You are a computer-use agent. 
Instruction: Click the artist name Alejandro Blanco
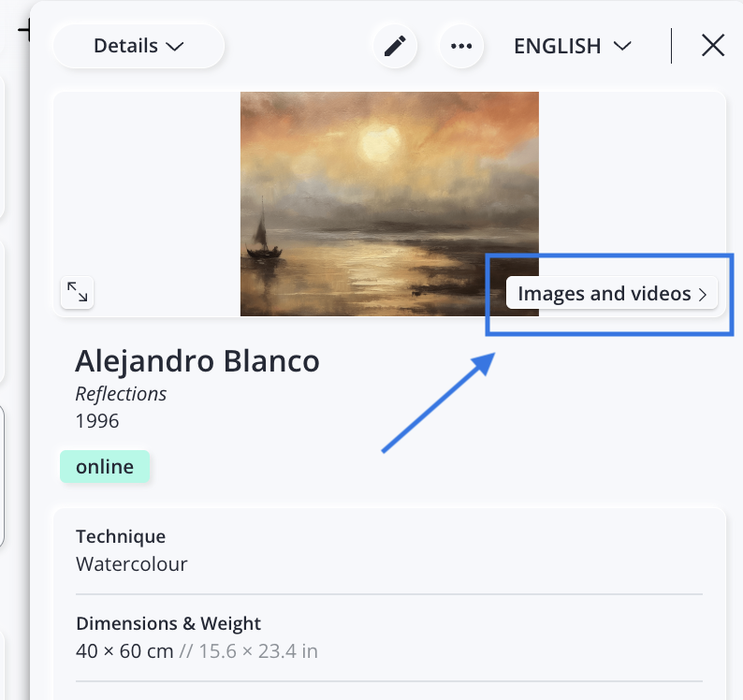pos(197,361)
